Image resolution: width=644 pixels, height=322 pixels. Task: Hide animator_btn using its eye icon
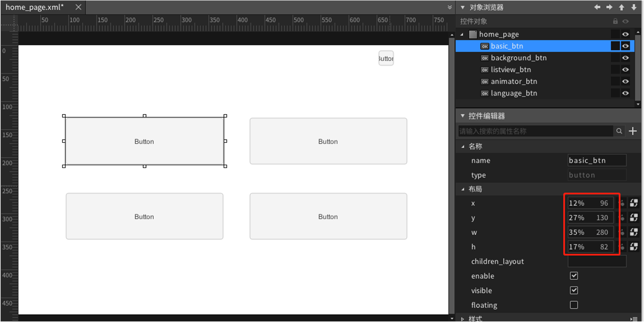[625, 81]
